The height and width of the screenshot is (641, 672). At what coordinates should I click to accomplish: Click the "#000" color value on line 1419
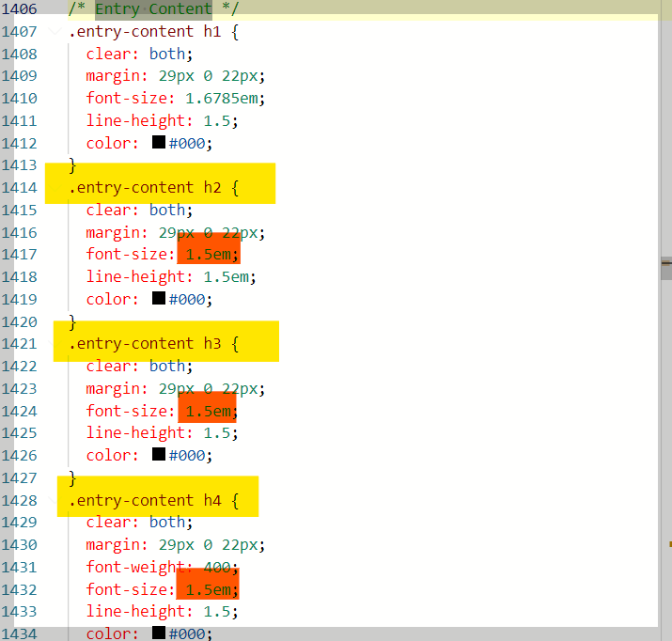[x=187, y=299]
